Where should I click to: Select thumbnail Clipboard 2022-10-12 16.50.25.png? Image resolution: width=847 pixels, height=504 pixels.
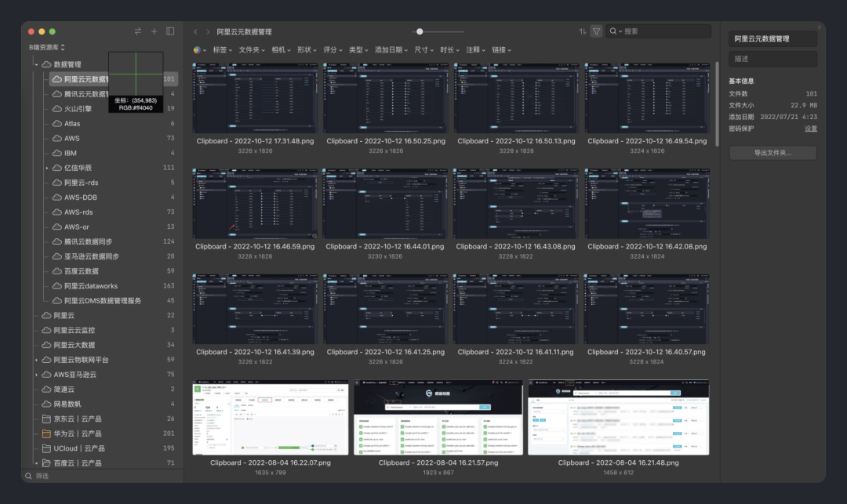click(x=386, y=98)
